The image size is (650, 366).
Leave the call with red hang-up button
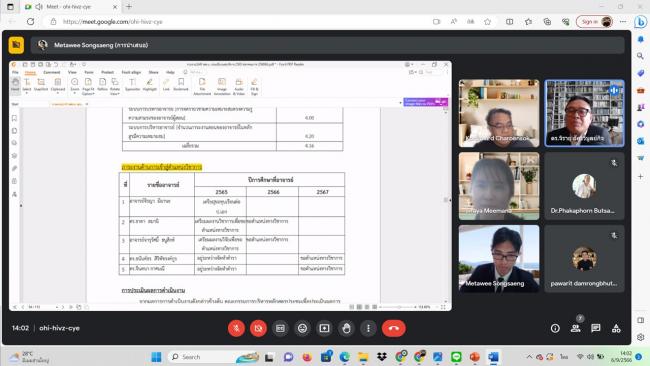[394, 328]
